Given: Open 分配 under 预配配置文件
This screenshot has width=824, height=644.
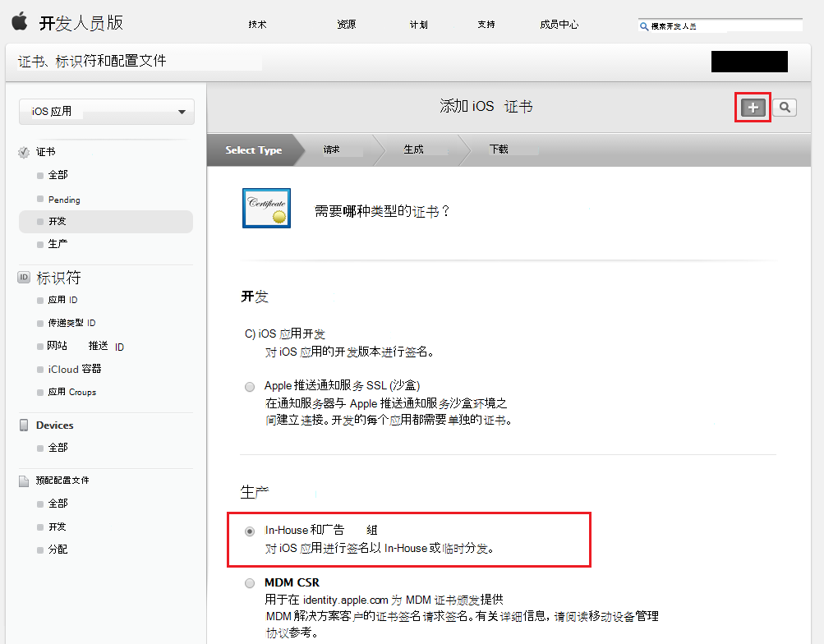Looking at the screenshot, I should tap(58, 550).
